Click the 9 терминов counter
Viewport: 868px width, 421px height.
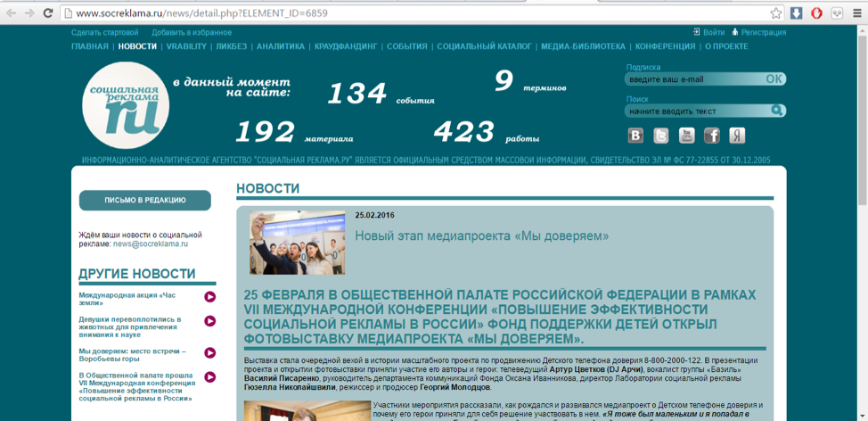tap(530, 81)
